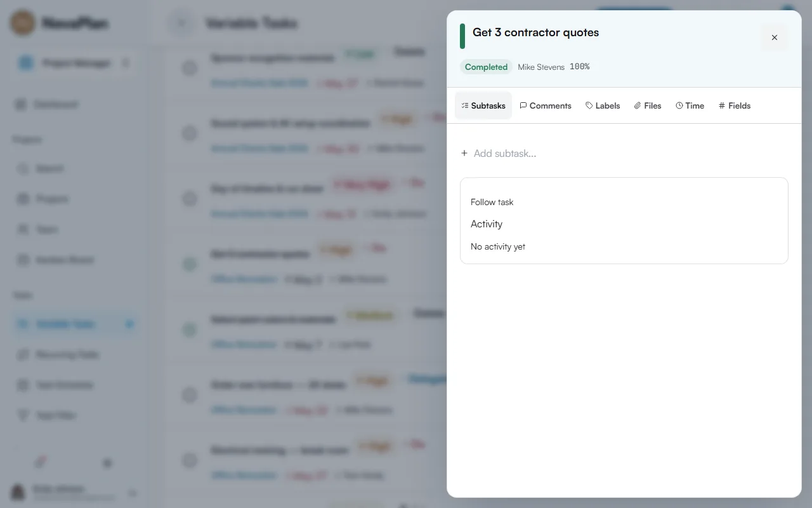Click the green color bar beside the title
Image resolution: width=812 pixels, height=508 pixels.
(462, 36)
